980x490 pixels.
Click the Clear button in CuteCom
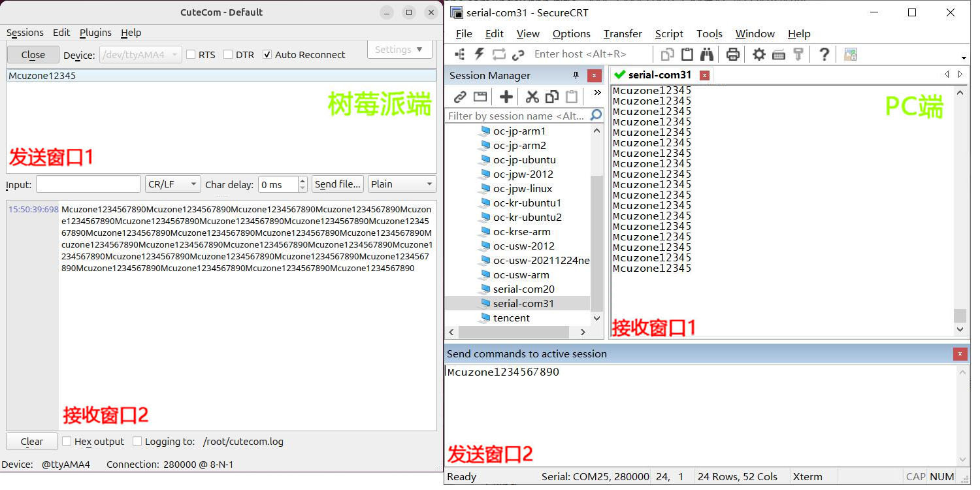[32, 442]
